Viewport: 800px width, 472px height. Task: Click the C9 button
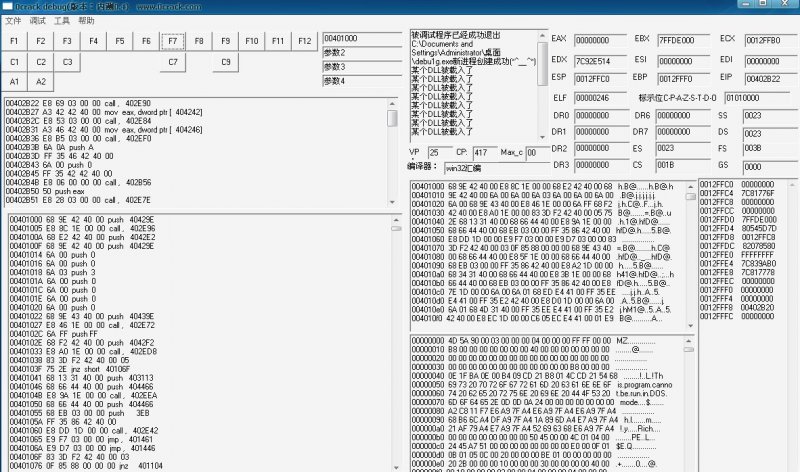226,62
